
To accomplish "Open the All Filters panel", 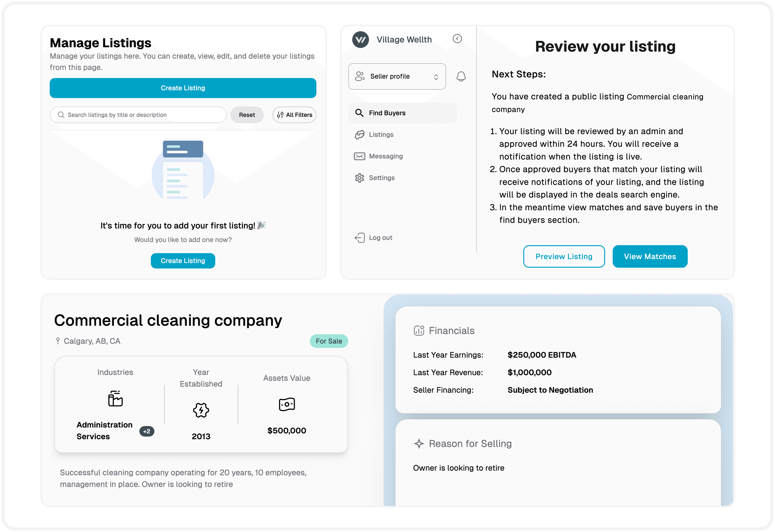I will coord(294,115).
